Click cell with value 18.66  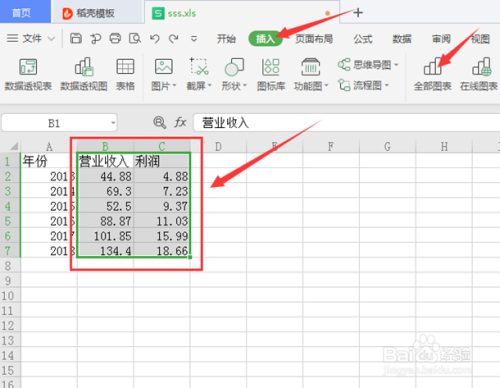pyautogui.click(x=162, y=251)
